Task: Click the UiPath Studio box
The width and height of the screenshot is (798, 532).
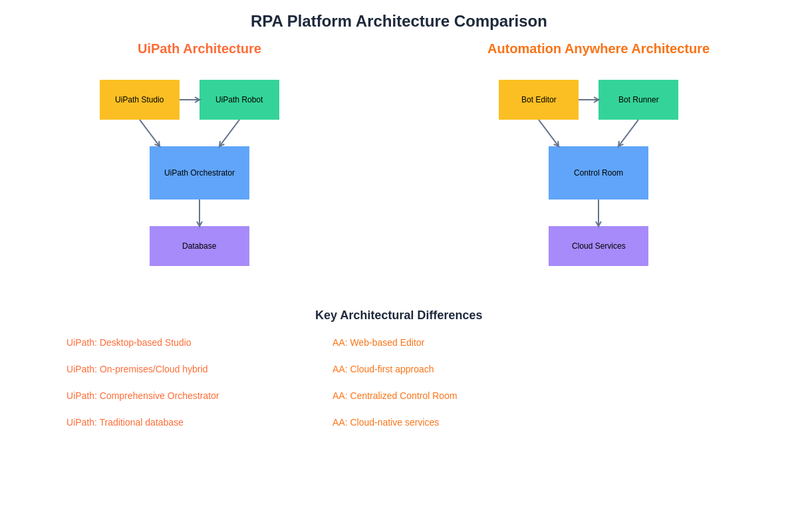Action: tap(140, 100)
